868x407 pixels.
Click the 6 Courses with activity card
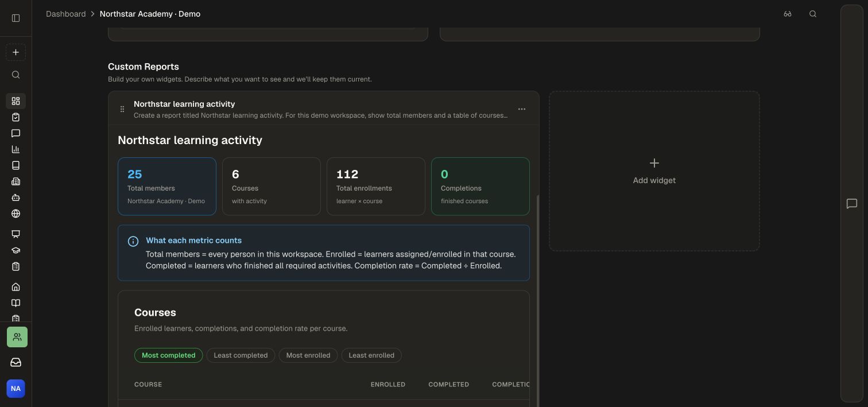tap(272, 187)
